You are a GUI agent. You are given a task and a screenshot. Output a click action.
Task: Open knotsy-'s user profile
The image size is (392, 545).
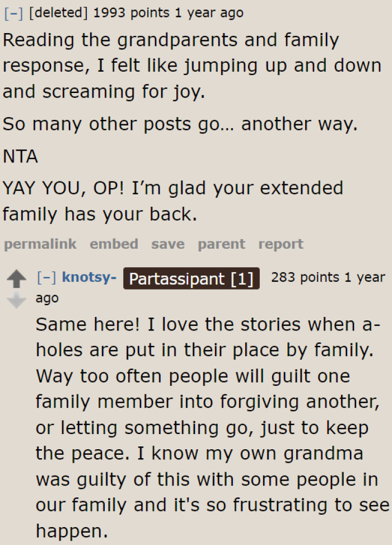coord(90,277)
